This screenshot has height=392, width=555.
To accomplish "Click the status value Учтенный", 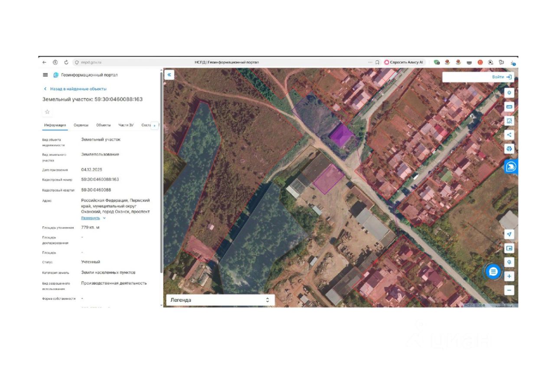I will tap(91, 262).
